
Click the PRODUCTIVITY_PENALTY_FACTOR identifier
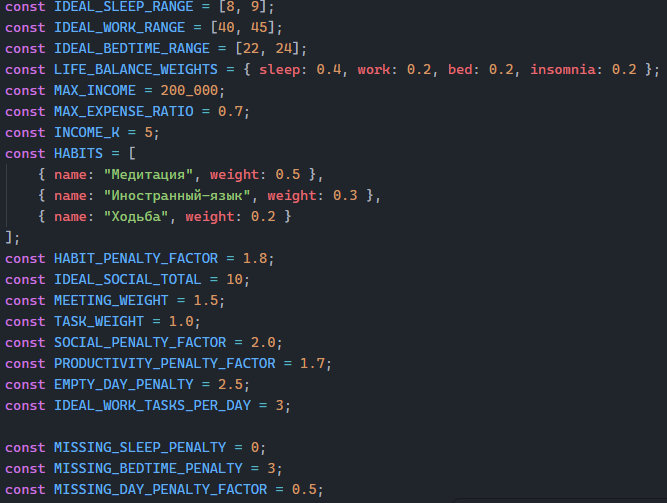click(x=165, y=363)
